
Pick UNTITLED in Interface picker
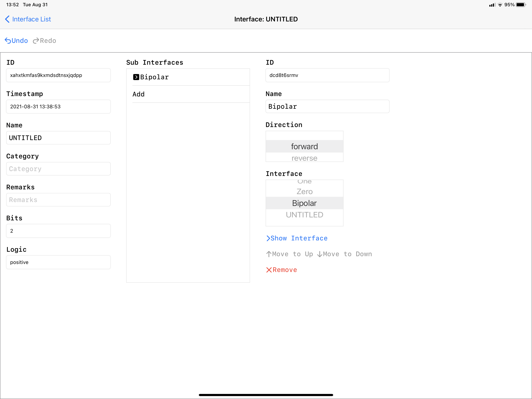(305, 215)
